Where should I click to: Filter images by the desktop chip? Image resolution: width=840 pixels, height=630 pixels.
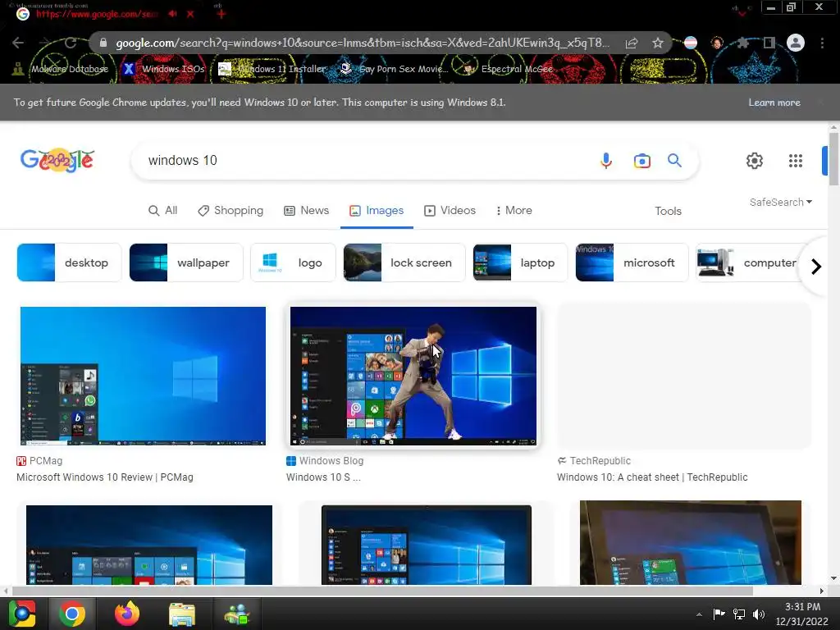tap(69, 262)
